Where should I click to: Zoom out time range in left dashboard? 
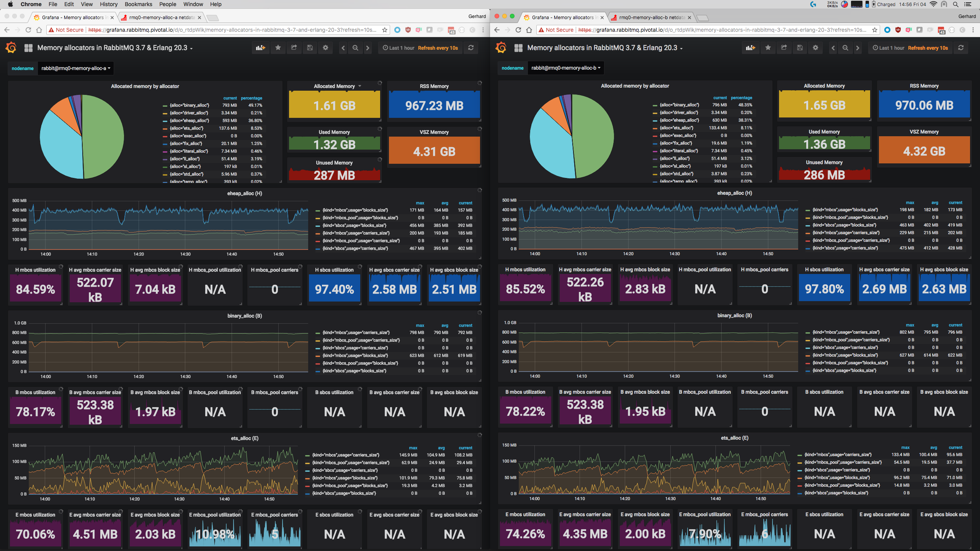[x=355, y=48]
